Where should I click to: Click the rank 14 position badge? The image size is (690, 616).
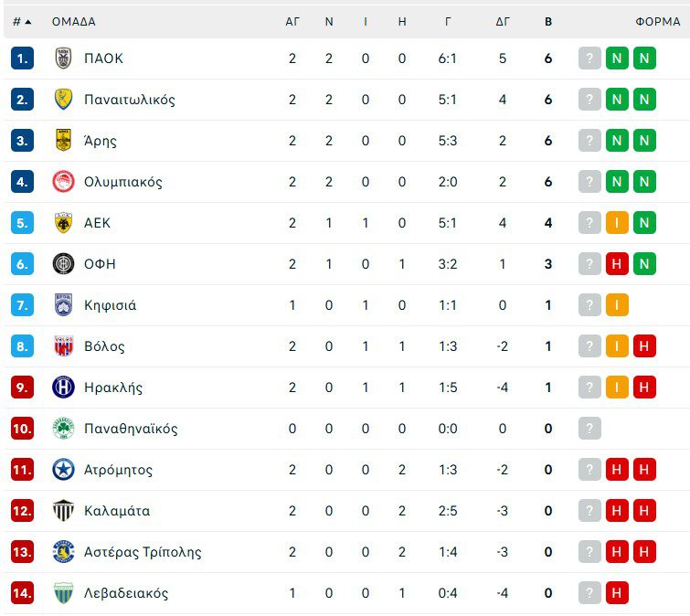23,593
